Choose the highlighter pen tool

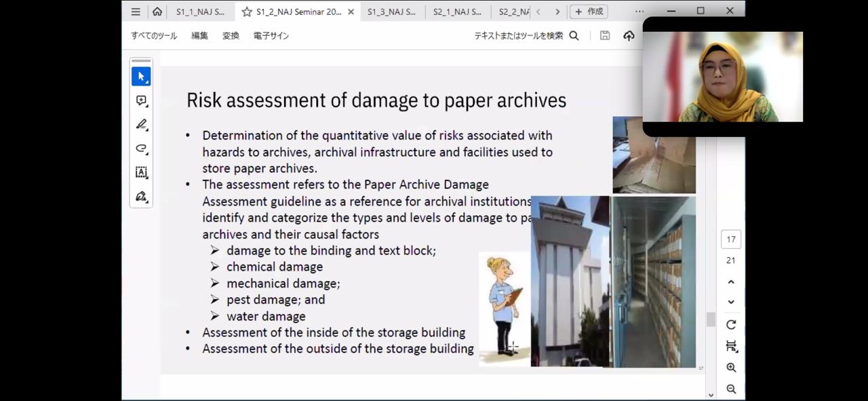tap(141, 124)
